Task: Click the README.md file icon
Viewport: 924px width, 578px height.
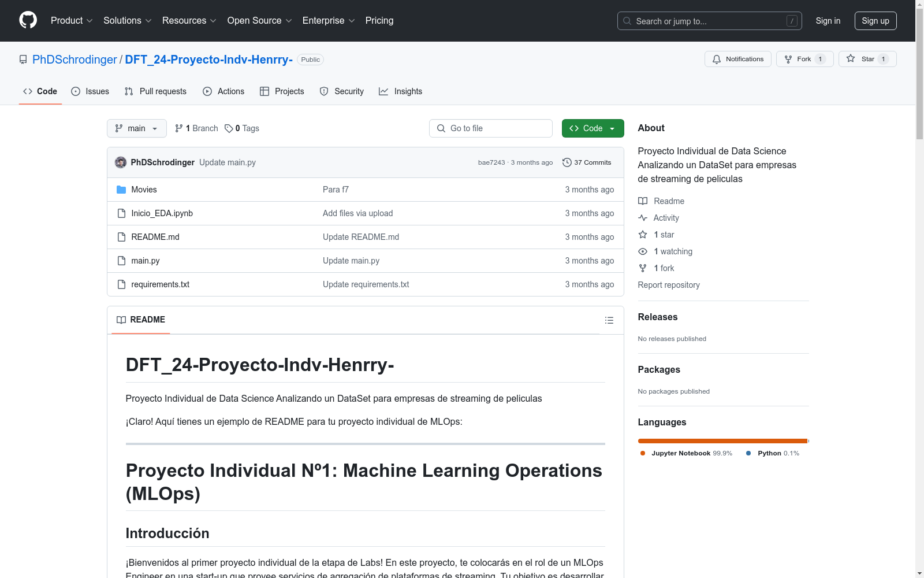Action: click(x=121, y=237)
